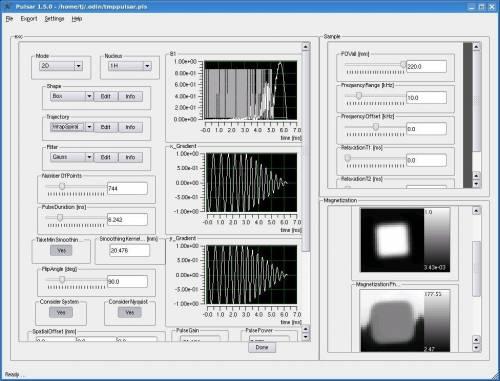Open the Settings menu
The image size is (500, 381).
(x=54, y=19)
